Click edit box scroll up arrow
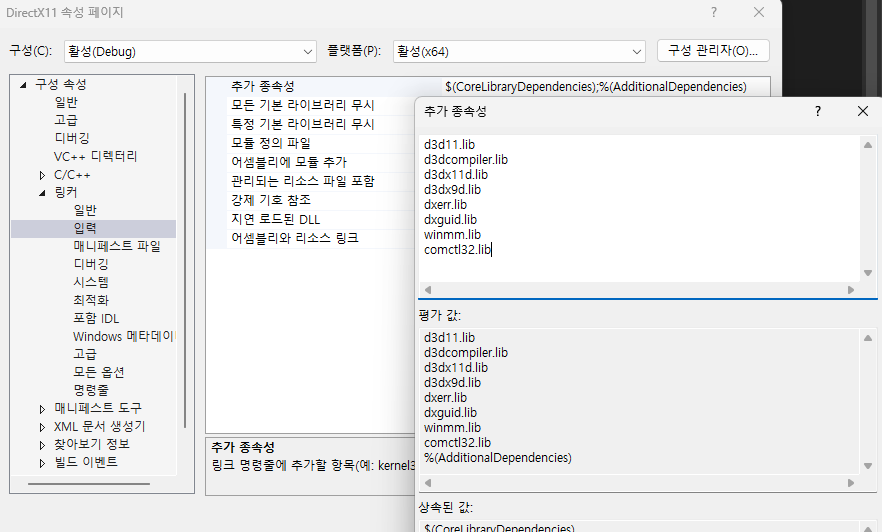The height and width of the screenshot is (532, 882). tap(868, 145)
